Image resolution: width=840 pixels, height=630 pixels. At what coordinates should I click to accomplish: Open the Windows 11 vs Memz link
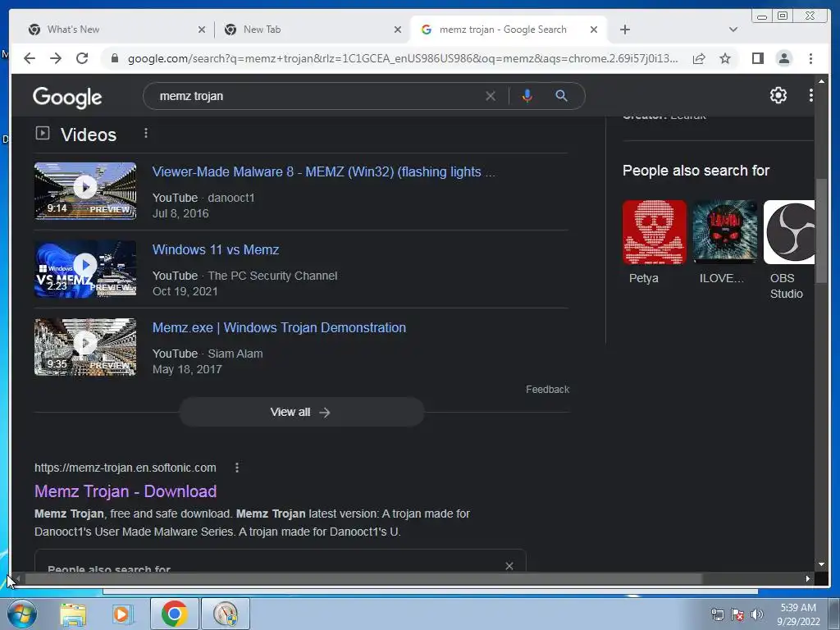coord(216,249)
